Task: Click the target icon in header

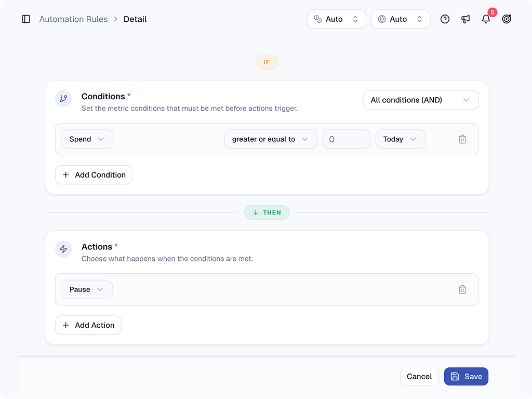Action: (x=507, y=19)
